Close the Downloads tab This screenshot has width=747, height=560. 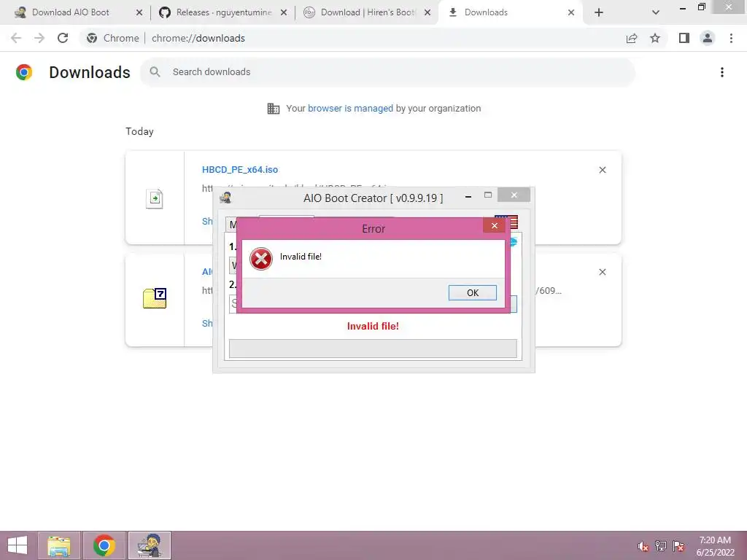[571, 13]
